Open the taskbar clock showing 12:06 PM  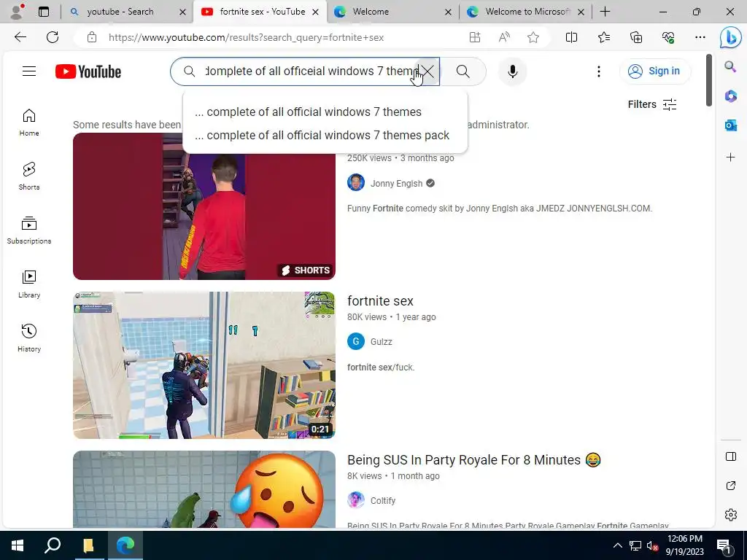coord(684,545)
